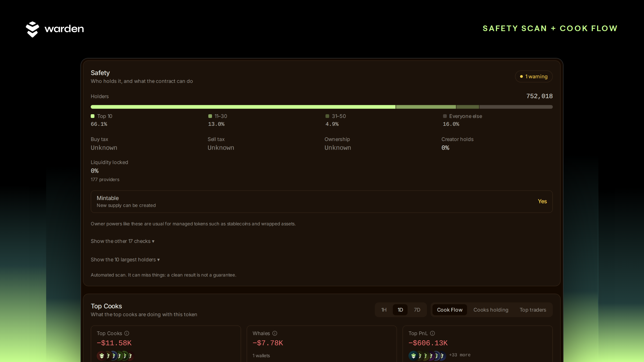Select the 1H timeframe option
This screenshot has height=362, width=644.
384,310
